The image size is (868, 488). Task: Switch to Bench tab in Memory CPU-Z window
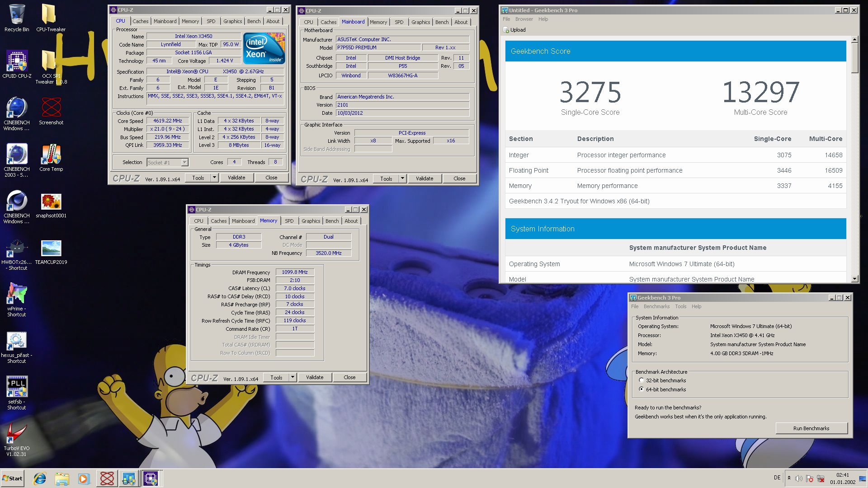pos(332,221)
